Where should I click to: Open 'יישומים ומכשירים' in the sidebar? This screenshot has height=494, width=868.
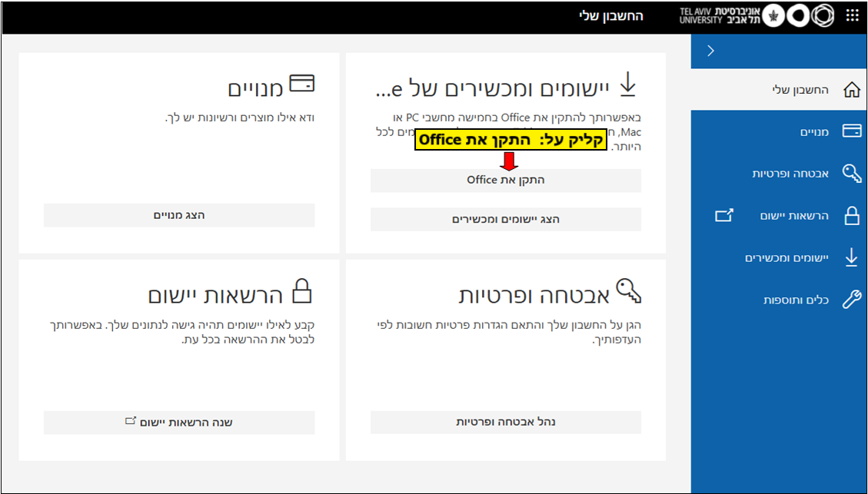click(x=787, y=258)
